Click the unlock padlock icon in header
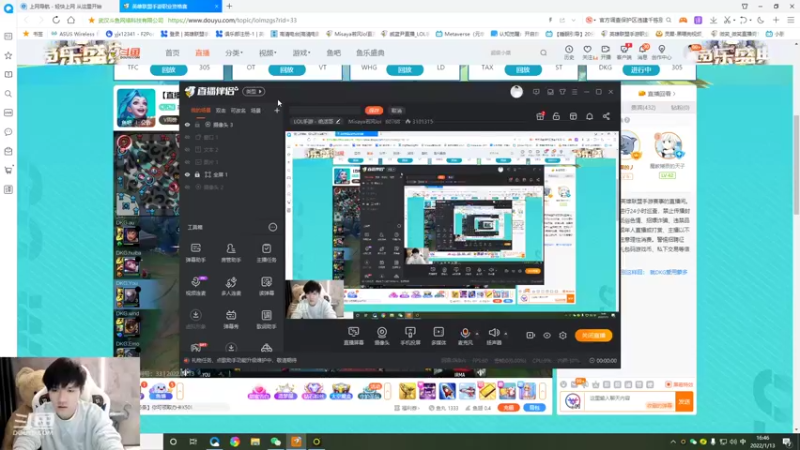This screenshot has height=450, width=800. (556, 116)
